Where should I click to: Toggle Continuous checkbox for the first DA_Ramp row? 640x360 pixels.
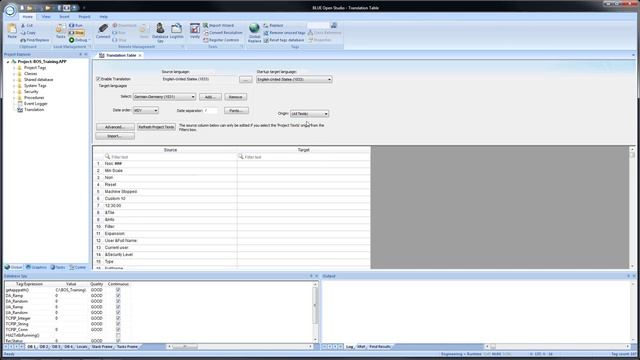[x=118, y=296]
